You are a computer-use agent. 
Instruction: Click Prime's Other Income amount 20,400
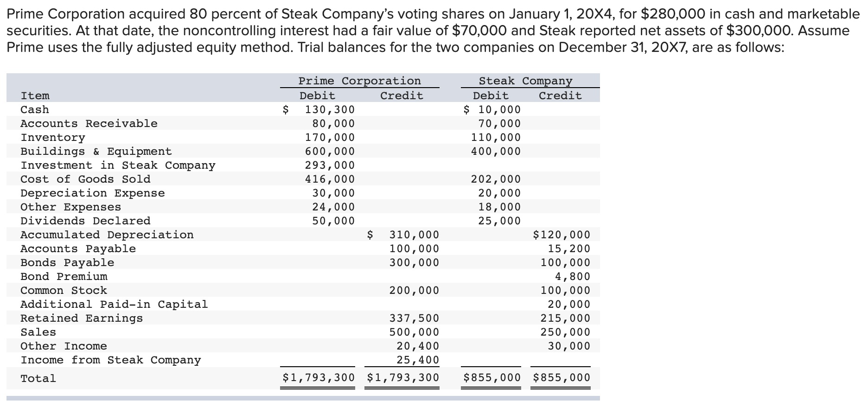tap(417, 346)
